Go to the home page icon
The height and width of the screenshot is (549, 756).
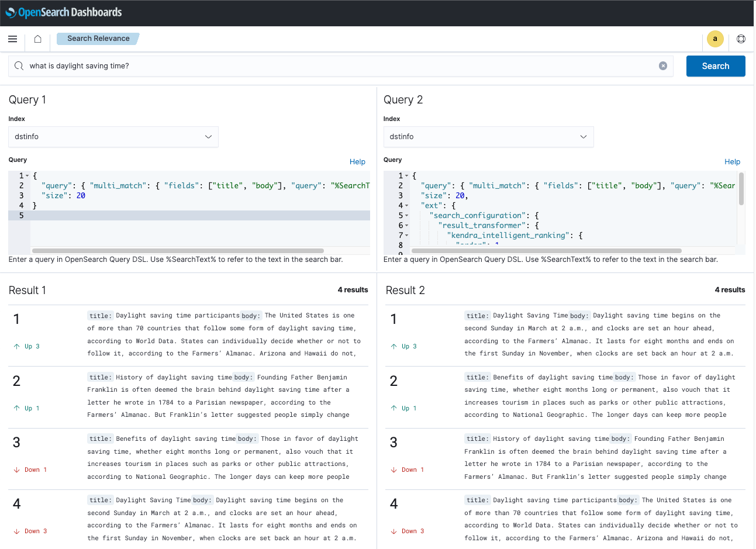point(37,39)
